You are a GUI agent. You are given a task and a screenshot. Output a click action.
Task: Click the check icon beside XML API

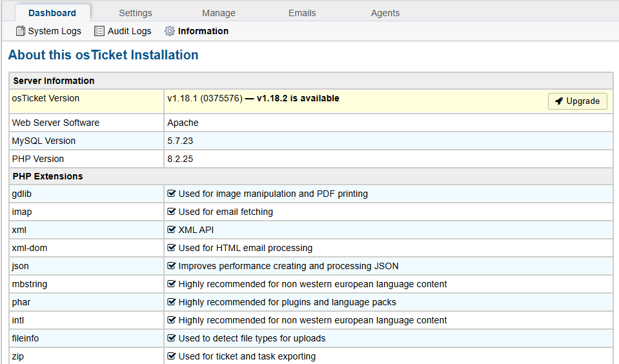coord(171,230)
